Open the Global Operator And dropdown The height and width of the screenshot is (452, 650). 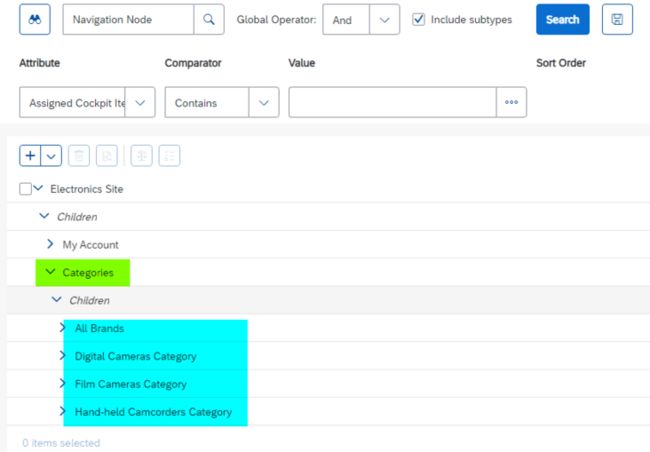384,19
